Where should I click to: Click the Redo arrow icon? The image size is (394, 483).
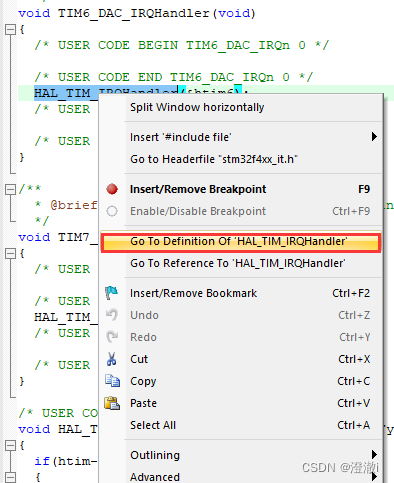tap(112, 337)
